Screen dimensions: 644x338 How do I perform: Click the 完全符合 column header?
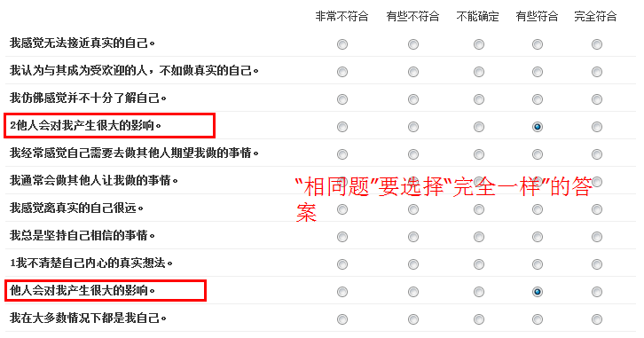click(x=595, y=17)
